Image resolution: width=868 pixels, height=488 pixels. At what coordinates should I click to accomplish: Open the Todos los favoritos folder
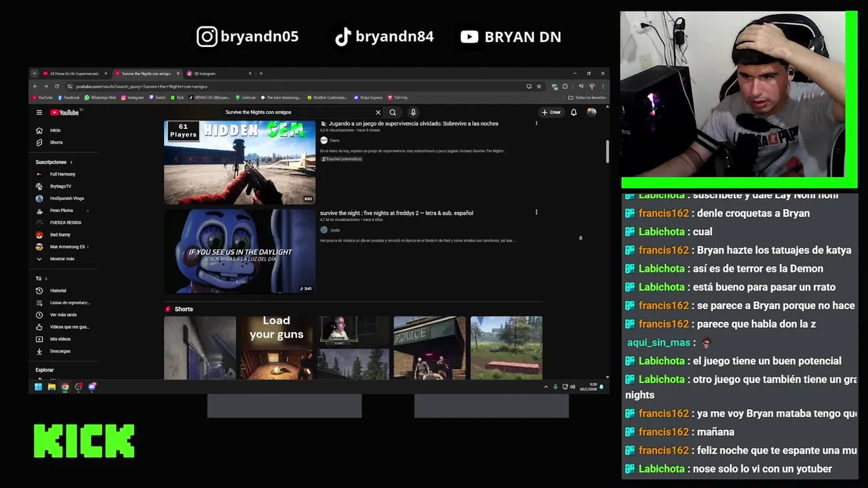tap(588, 98)
